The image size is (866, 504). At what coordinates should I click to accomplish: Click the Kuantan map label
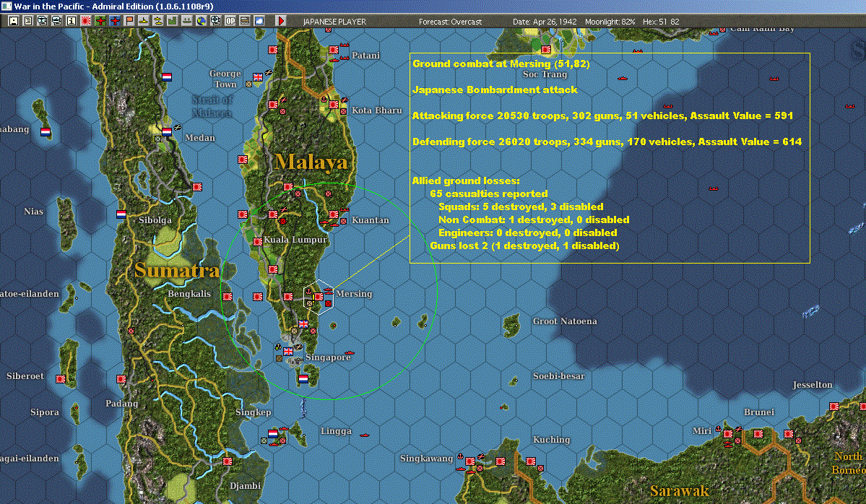pos(370,220)
